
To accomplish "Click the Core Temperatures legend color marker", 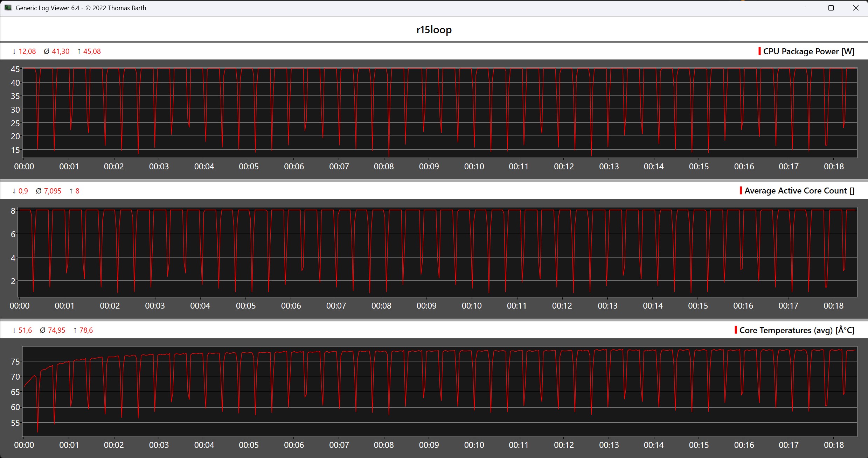I will pyautogui.click(x=736, y=330).
